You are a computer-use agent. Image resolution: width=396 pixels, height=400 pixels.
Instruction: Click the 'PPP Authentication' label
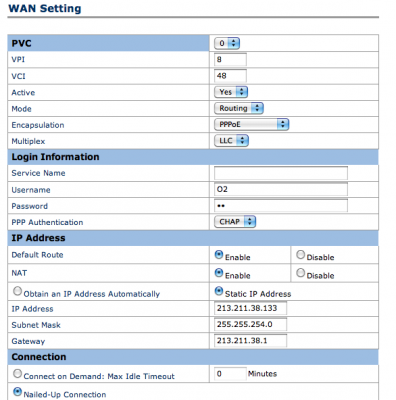coord(47,222)
